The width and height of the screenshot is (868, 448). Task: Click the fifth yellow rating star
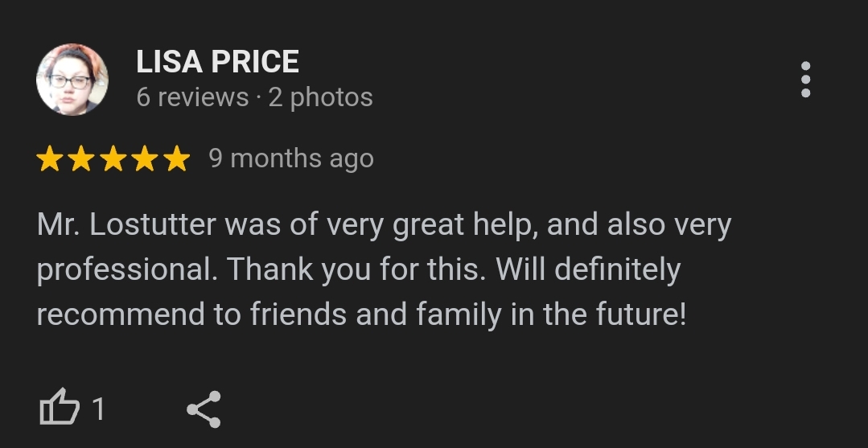[x=176, y=159]
